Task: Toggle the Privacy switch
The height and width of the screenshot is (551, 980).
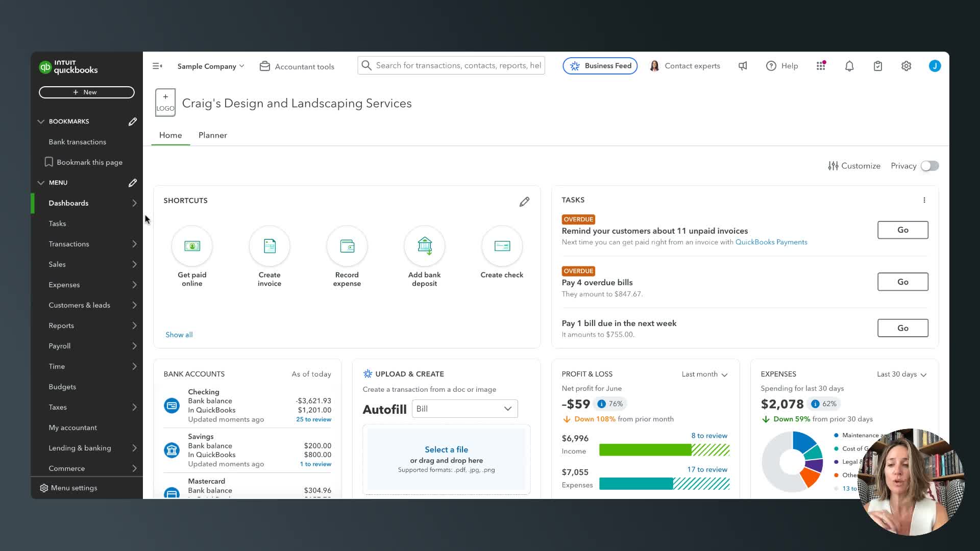Action: pos(930,166)
